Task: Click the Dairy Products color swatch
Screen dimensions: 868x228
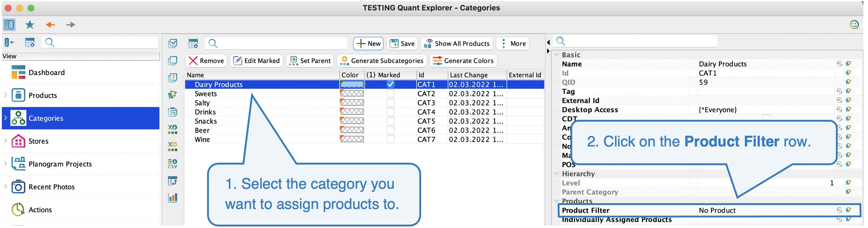Action: coord(352,85)
